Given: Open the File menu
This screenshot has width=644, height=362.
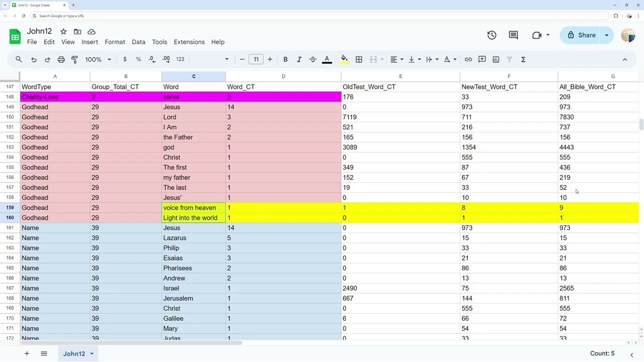Looking at the screenshot, I should click(32, 42).
